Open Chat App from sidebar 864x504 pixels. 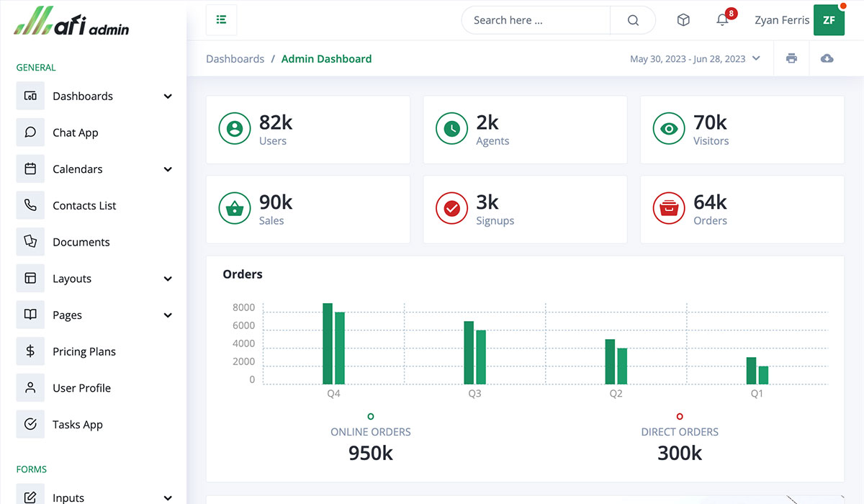pos(76,132)
